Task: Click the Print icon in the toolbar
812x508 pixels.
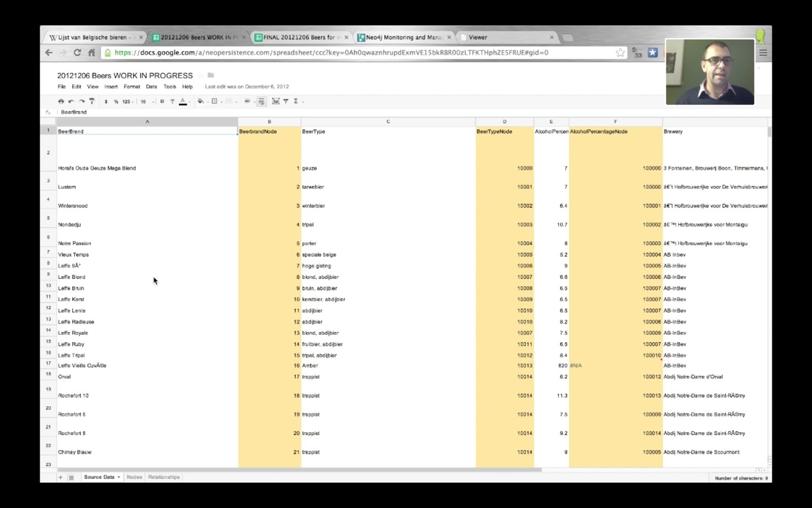Action: point(61,101)
